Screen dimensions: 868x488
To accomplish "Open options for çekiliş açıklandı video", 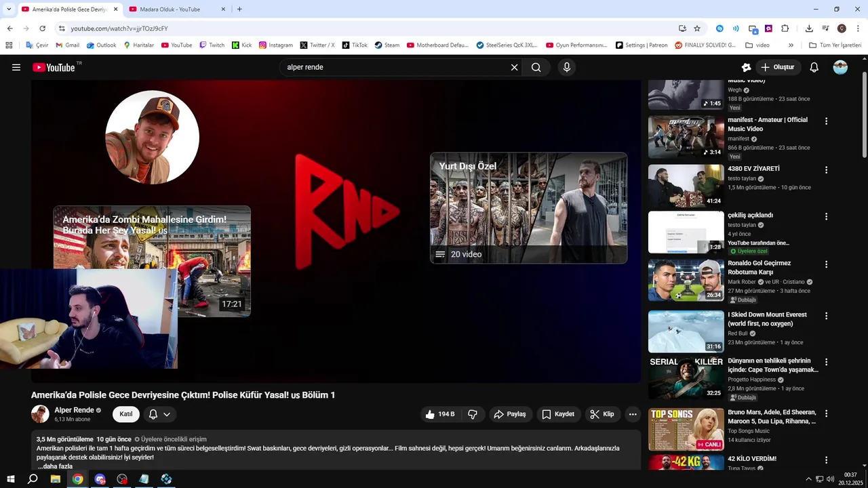I will pos(826,217).
